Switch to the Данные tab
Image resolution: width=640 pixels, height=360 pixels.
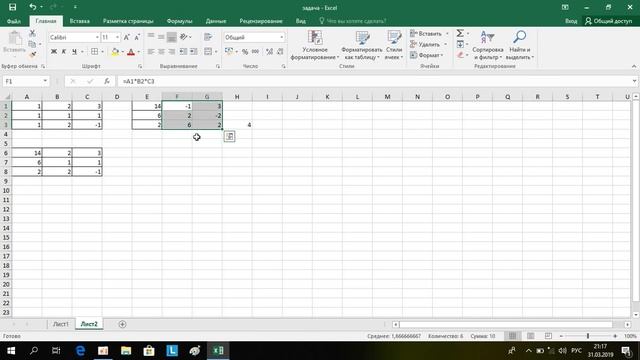216,21
